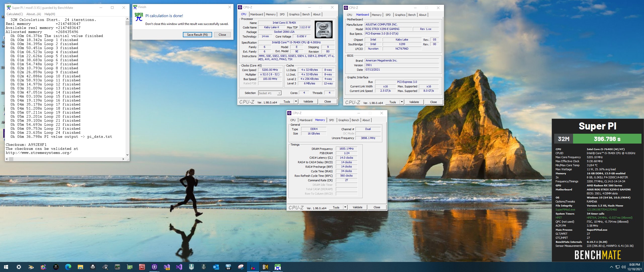Click Tools button in CPU-Z Memory window

(x=336, y=207)
